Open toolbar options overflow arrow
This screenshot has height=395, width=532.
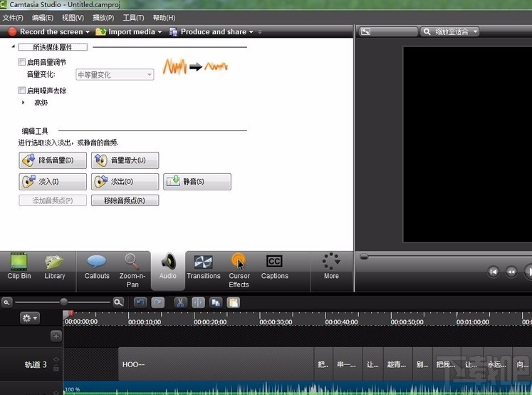point(260,32)
